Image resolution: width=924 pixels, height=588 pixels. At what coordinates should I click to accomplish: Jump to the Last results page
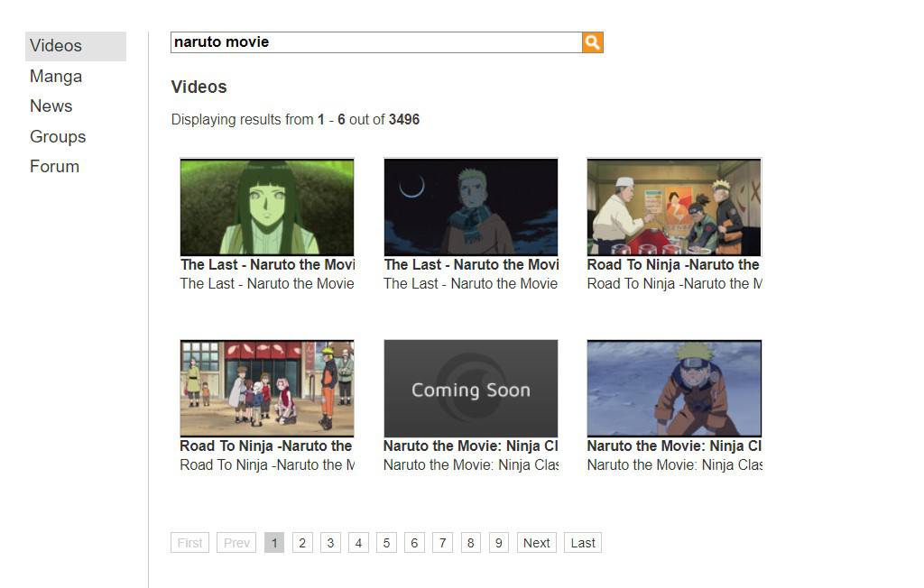pos(583,543)
